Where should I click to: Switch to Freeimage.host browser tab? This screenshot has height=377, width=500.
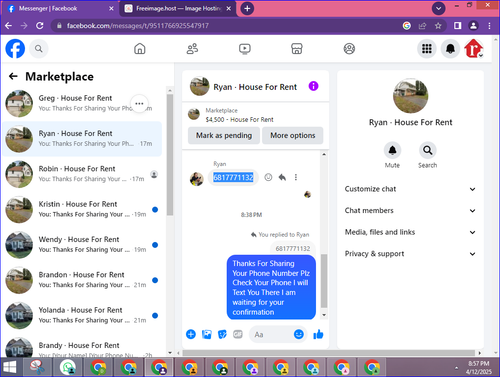pos(179,9)
